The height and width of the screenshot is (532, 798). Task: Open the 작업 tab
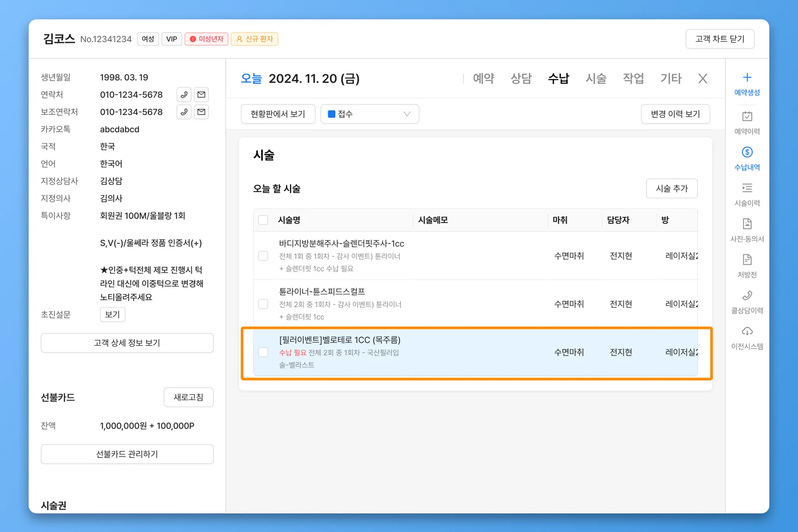(x=633, y=79)
